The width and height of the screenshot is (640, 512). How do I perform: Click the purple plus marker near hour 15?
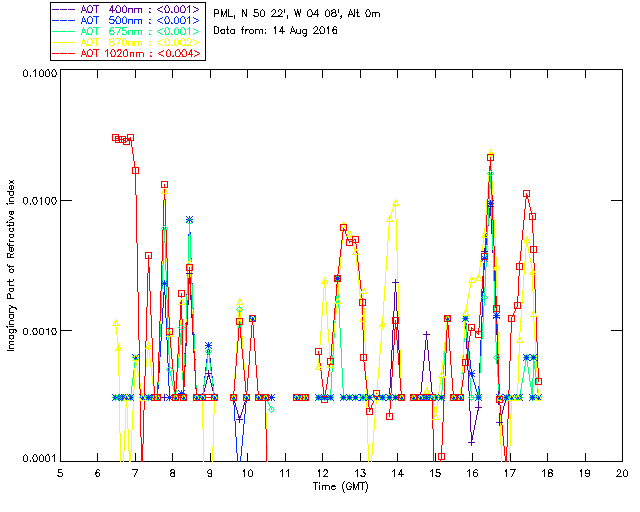coord(427,334)
